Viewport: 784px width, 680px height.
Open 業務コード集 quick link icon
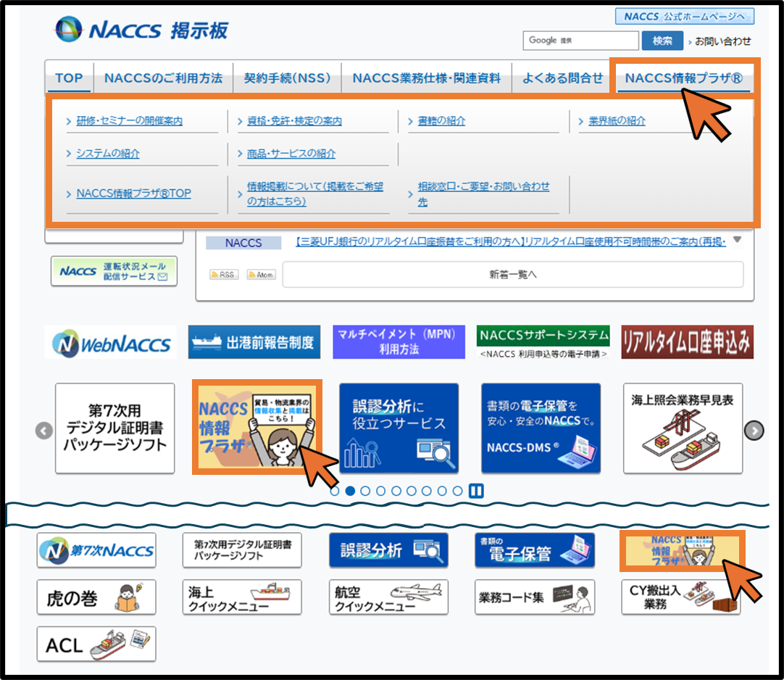[x=534, y=597]
